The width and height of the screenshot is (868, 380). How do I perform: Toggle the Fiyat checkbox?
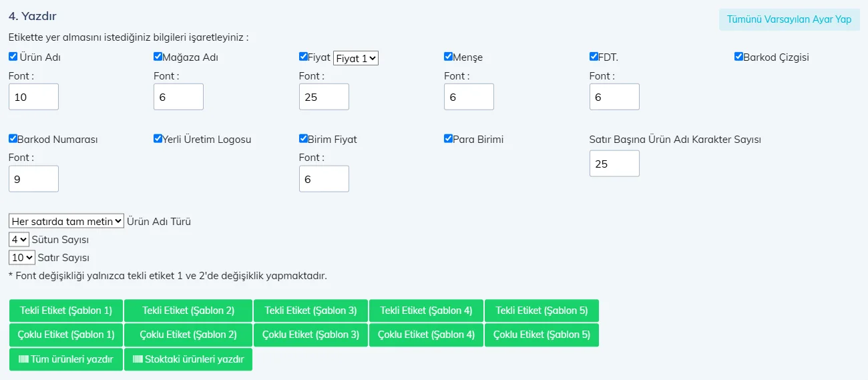[x=303, y=57]
